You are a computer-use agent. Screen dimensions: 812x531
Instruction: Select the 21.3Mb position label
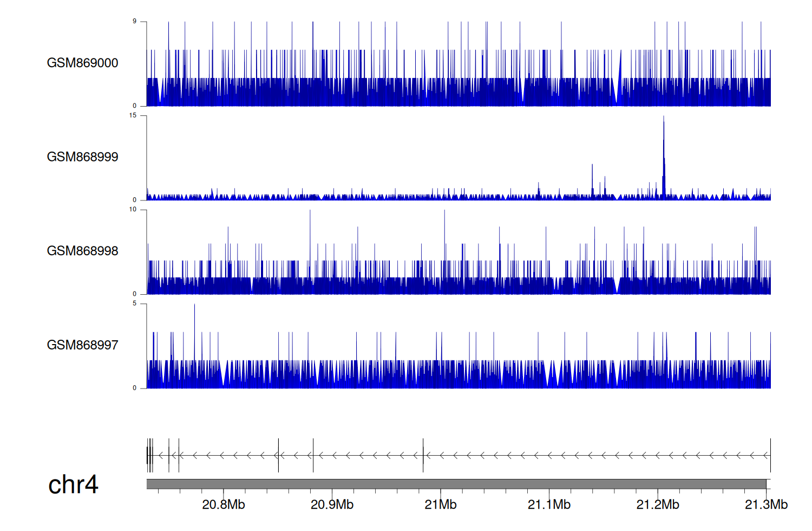point(766,505)
